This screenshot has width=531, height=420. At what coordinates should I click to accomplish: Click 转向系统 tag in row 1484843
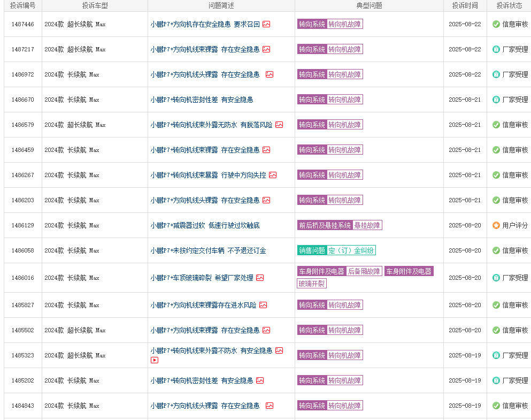click(x=312, y=406)
